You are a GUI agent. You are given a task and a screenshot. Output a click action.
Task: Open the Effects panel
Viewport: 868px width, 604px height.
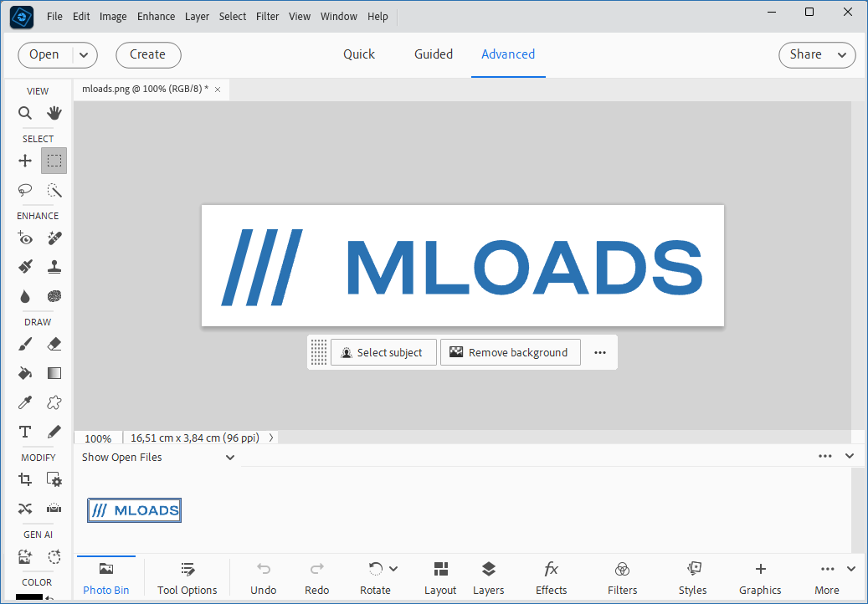[x=552, y=578]
